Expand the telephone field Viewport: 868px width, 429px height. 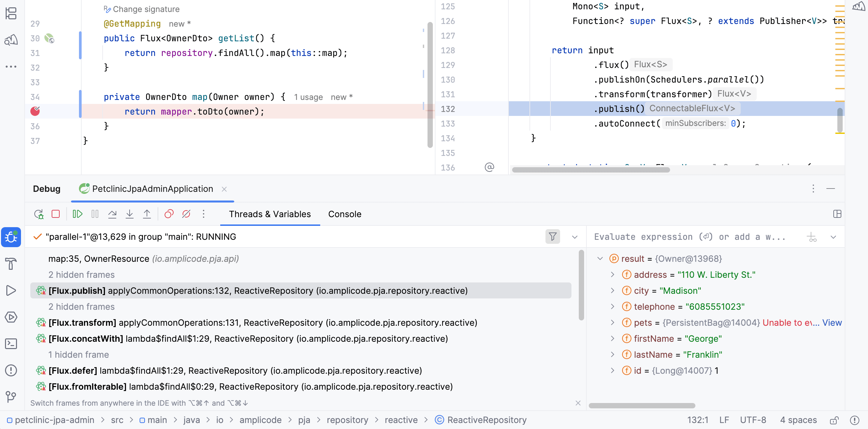(x=612, y=307)
